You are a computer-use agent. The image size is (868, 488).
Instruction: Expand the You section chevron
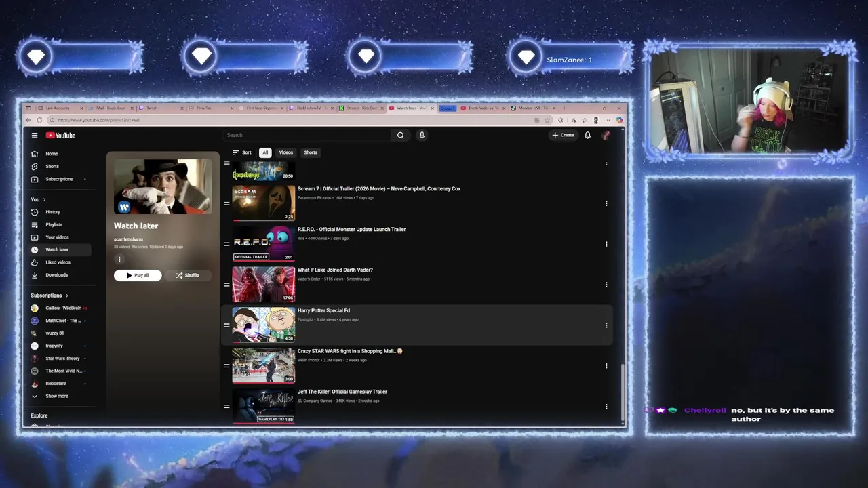pos(44,199)
